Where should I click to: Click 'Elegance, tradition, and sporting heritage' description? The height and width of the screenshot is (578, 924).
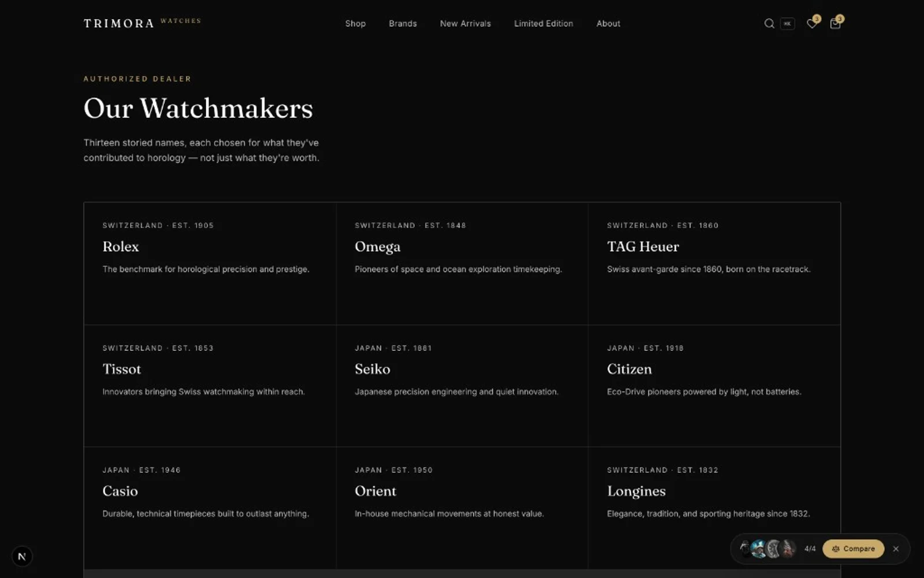click(709, 514)
